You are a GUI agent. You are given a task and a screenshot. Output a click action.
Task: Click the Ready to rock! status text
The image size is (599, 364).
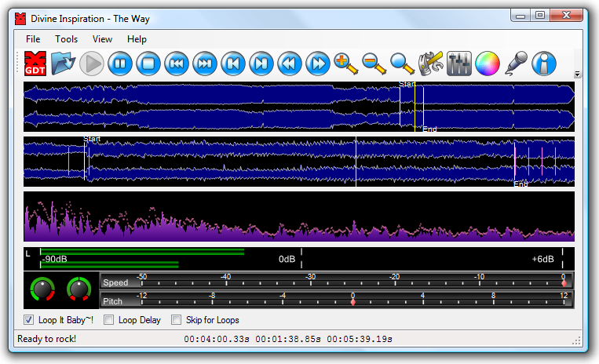(x=46, y=339)
